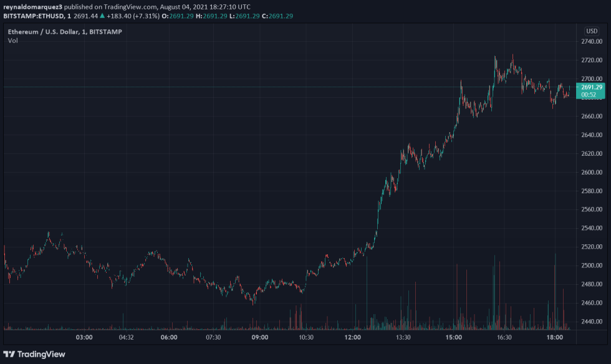Click the TradingView logo

pyautogui.click(x=34, y=354)
